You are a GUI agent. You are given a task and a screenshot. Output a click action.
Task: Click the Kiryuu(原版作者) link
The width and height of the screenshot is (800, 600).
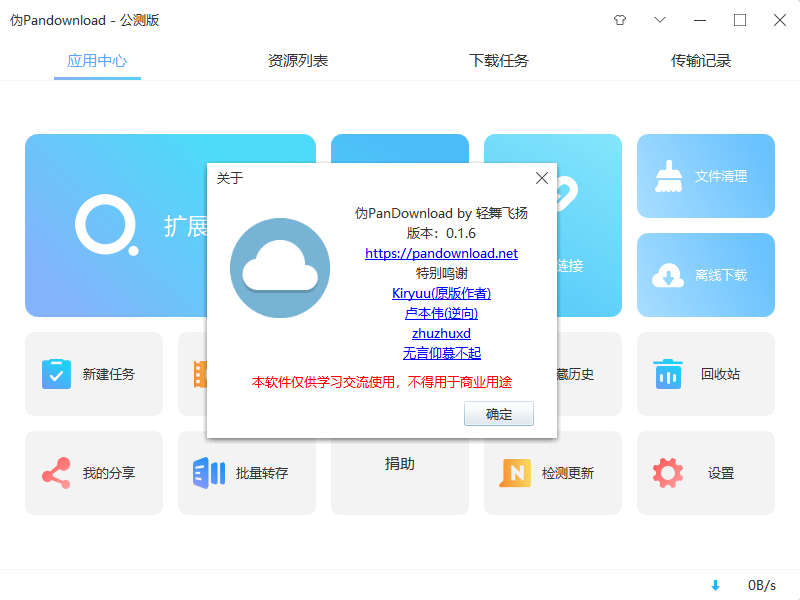click(441, 293)
